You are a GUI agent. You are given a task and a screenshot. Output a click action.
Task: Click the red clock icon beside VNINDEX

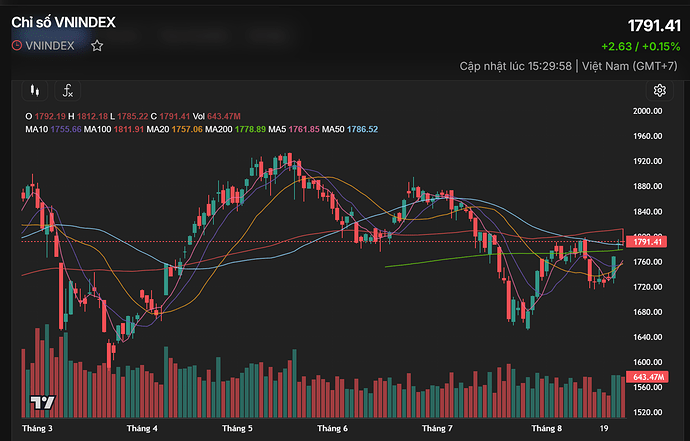[17, 45]
